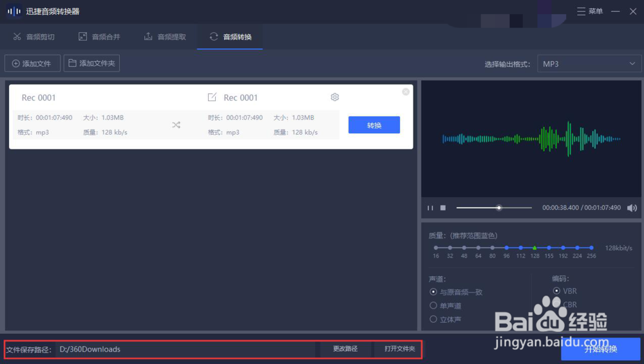Image resolution: width=644 pixels, height=364 pixels.
Task: Click the 音频提取 export icon
Action: coord(148,37)
